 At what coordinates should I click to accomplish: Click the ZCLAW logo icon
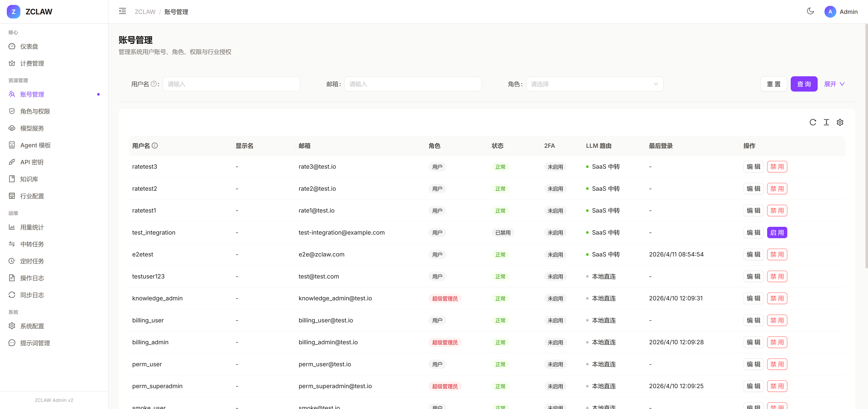pyautogui.click(x=14, y=12)
